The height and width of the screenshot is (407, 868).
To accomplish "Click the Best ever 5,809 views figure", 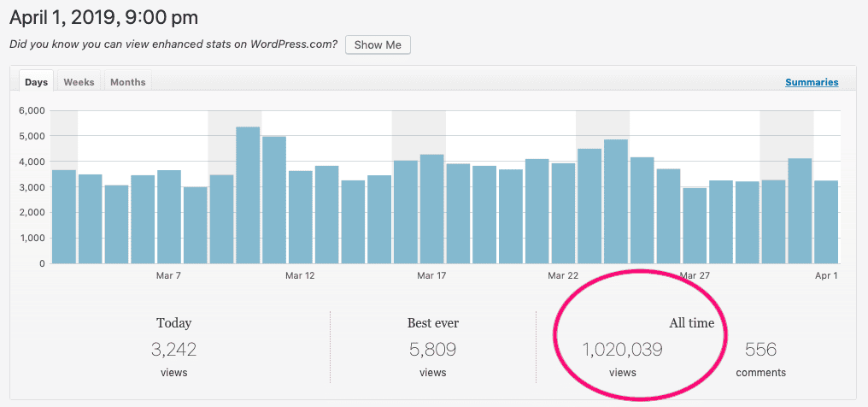I will click(x=433, y=350).
